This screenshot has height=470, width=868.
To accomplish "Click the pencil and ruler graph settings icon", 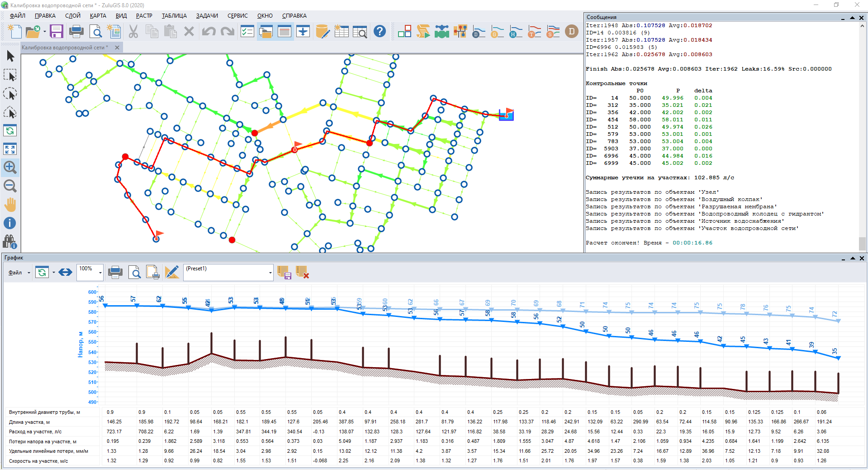I will coord(172,272).
